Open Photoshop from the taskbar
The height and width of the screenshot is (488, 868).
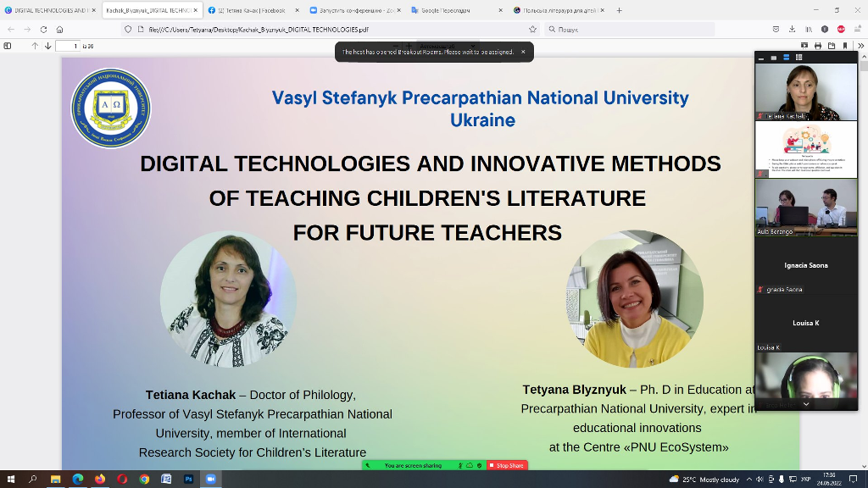pyautogui.click(x=188, y=479)
